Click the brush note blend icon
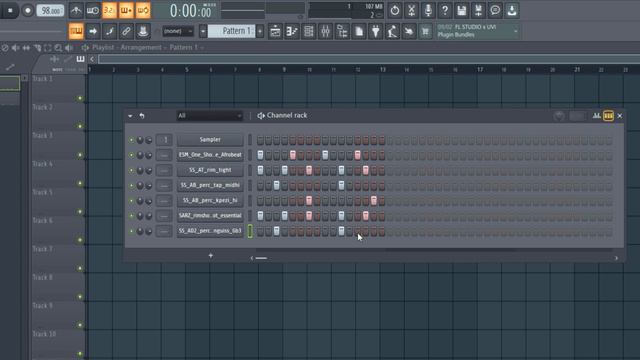The width and height of the screenshot is (640, 360). [x=109, y=31]
